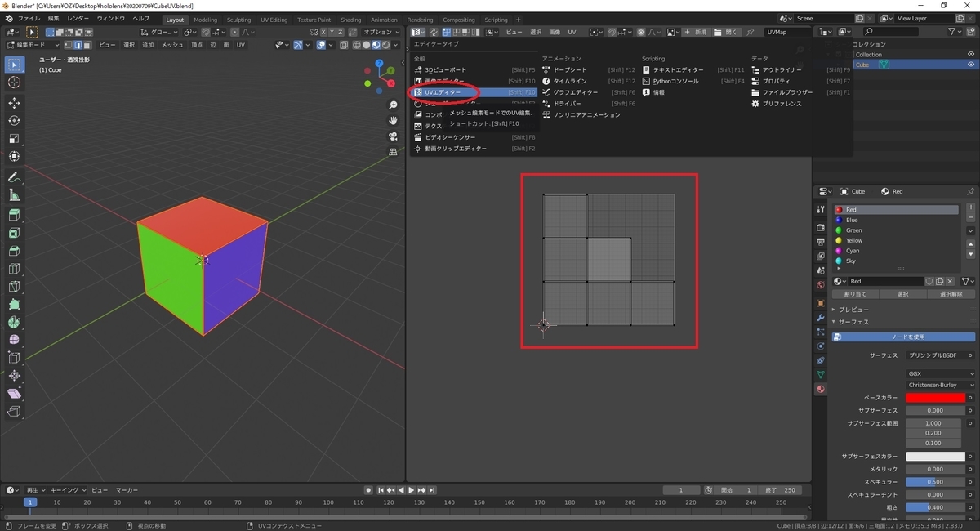Select the Poly Build tool

pyautogui.click(x=15, y=305)
